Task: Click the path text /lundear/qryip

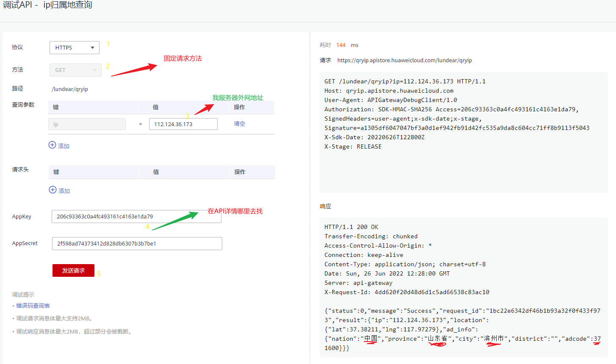Action: point(70,89)
